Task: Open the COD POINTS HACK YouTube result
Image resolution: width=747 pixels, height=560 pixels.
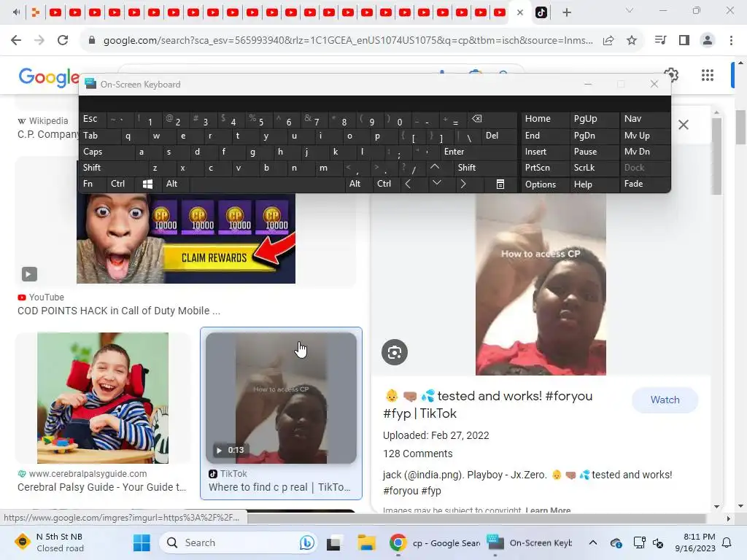Action: pos(119,311)
